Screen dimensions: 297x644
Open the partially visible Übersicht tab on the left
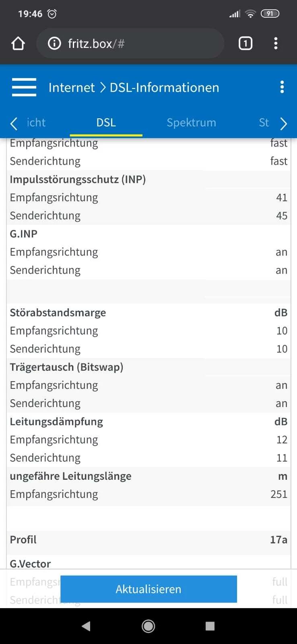[36, 122]
